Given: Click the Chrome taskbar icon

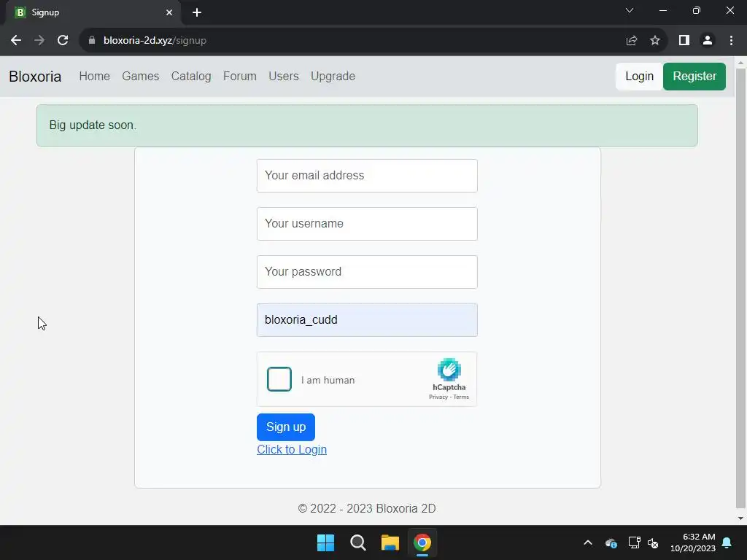Looking at the screenshot, I should click(x=422, y=542).
